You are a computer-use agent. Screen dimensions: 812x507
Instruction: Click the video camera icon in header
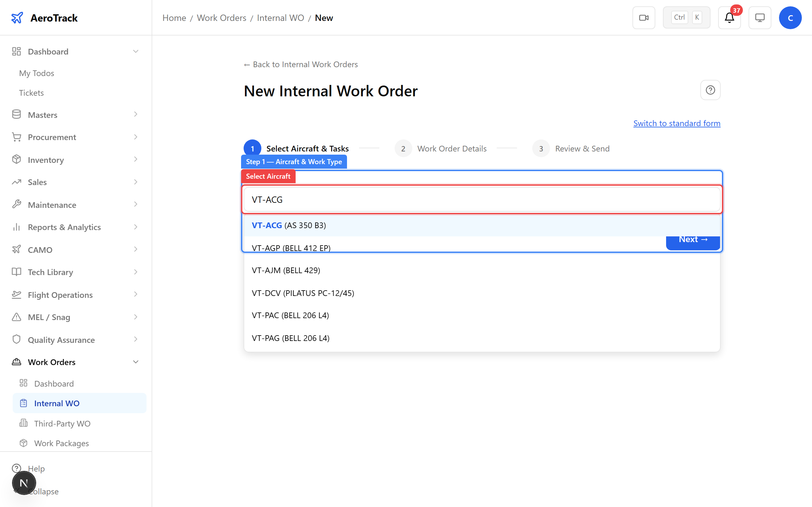point(644,18)
